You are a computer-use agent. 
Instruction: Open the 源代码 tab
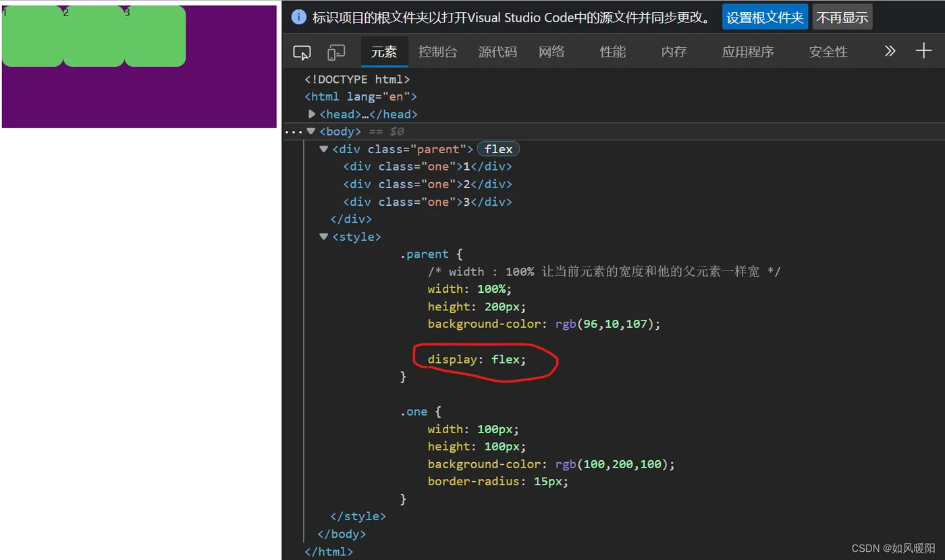pyautogui.click(x=497, y=52)
